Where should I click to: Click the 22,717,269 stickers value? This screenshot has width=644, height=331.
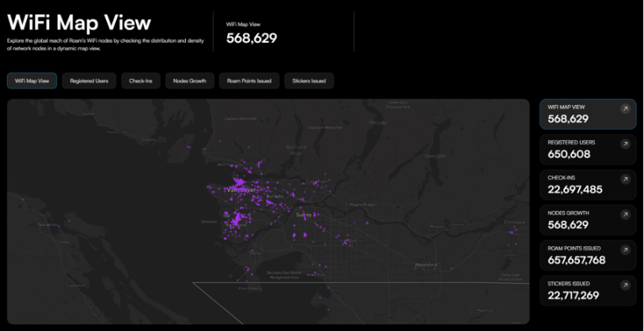(x=573, y=295)
